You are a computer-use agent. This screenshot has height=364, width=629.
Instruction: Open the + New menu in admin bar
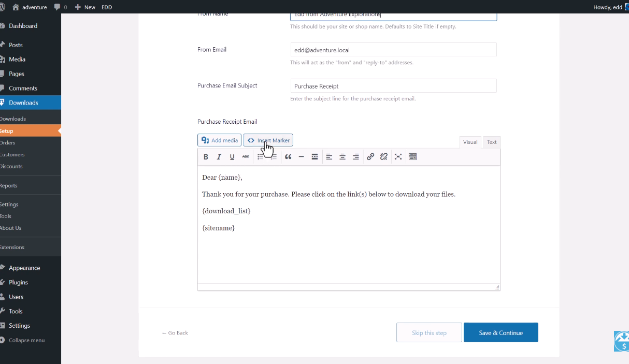[85, 7]
